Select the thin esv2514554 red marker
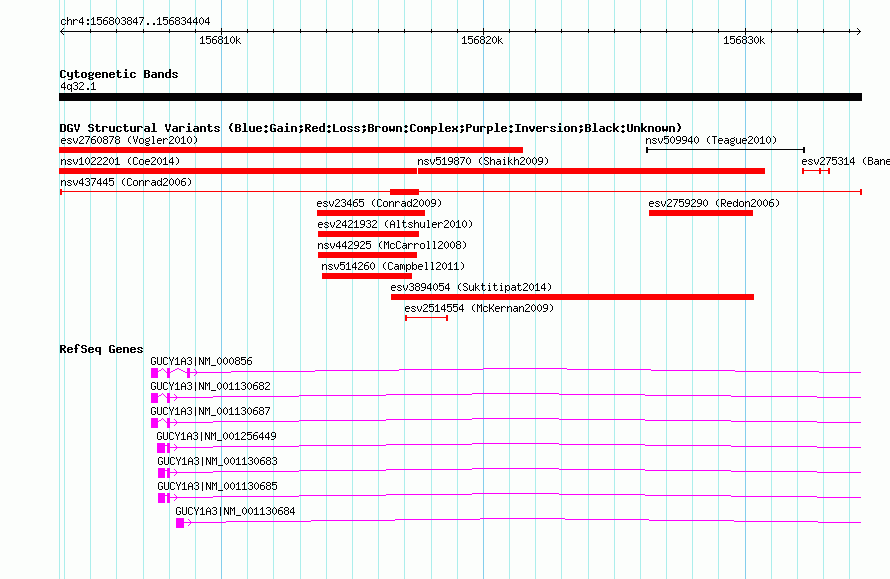This screenshot has height=579, width=890. (x=426, y=318)
